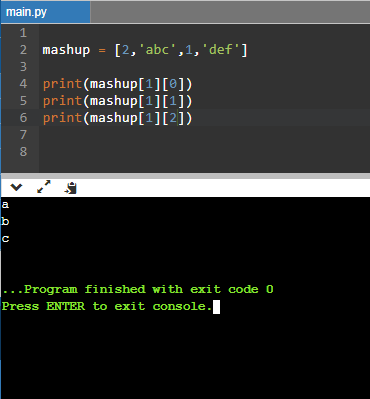Screen dimensions: 370x399
Task: Copy console output with the clipboard icon
Action: point(71,188)
